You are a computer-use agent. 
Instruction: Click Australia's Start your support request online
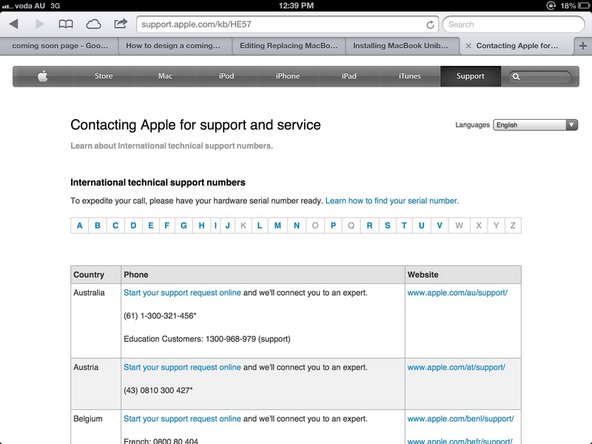tap(182, 293)
